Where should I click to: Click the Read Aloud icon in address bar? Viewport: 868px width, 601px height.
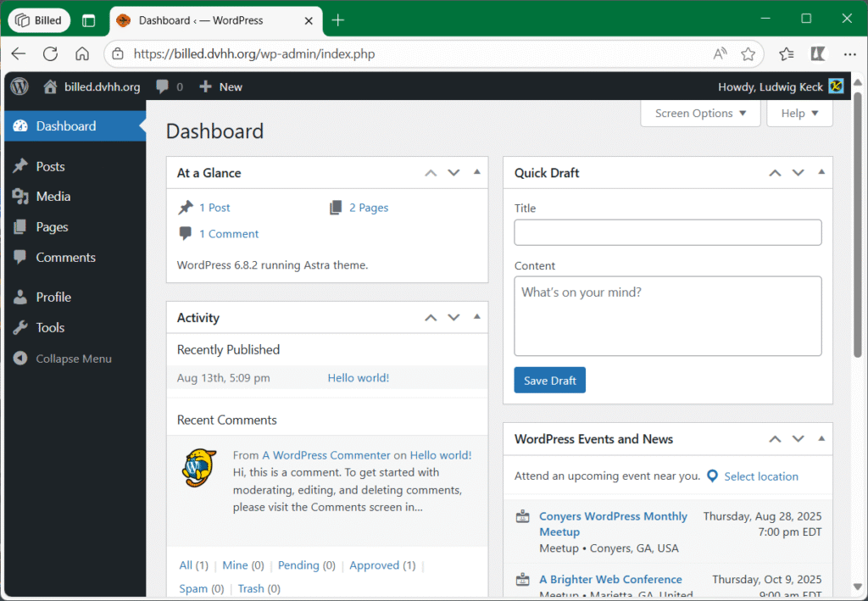[720, 54]
